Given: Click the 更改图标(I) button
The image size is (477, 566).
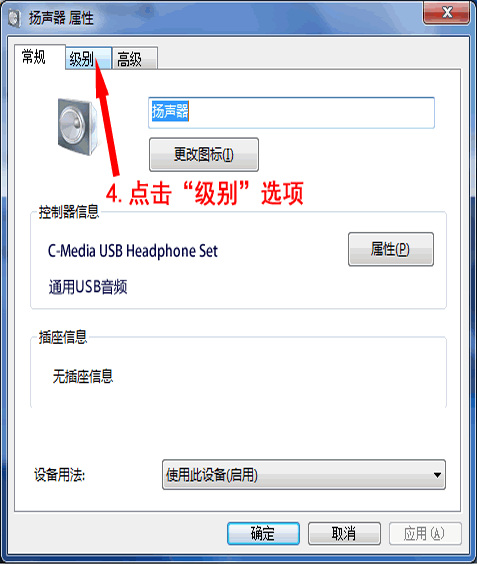Looking at the screenshot, I should [204, 154].
